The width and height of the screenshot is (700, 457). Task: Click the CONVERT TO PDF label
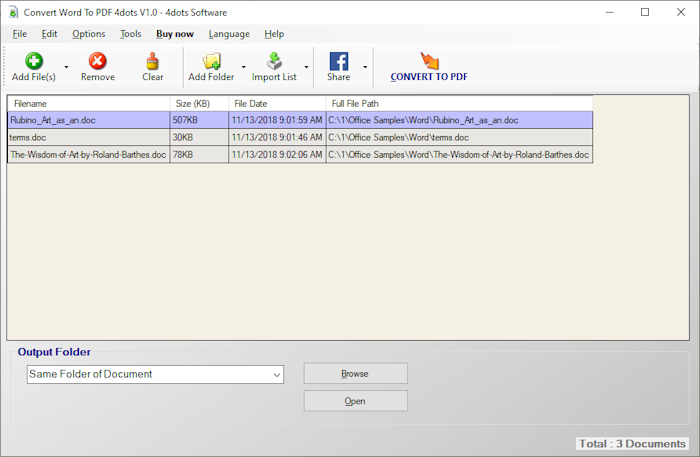429,77
